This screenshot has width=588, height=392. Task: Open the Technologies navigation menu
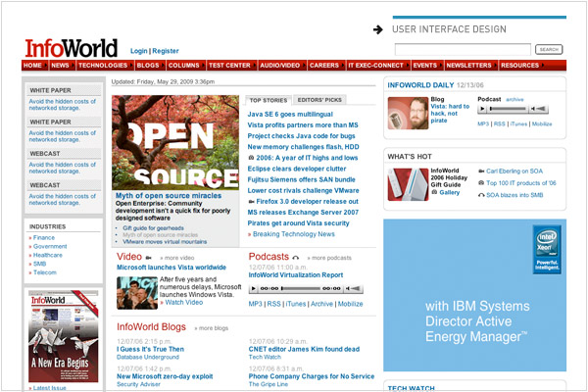click(x=103, y=66)
